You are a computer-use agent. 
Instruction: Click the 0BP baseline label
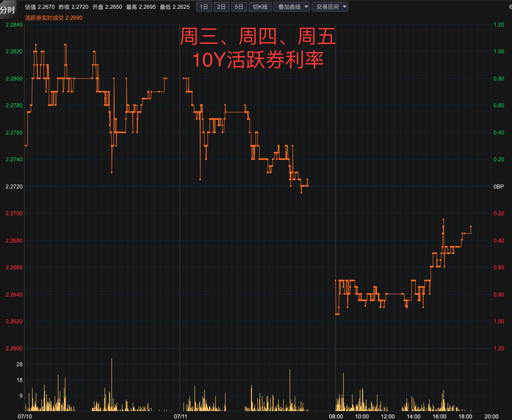coord(498,186)
